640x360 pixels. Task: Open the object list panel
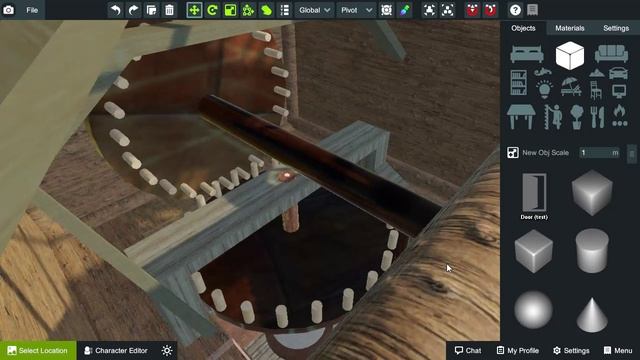click(284, 10)
